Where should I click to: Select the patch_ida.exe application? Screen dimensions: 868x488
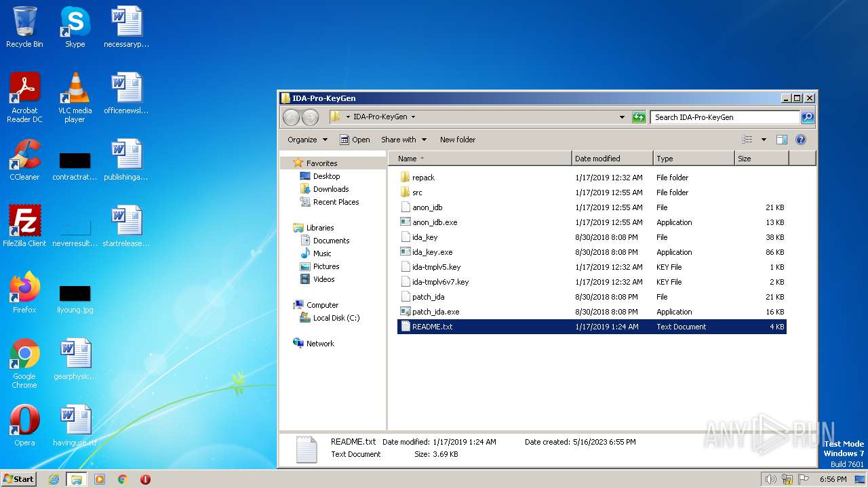coord(591,312)
